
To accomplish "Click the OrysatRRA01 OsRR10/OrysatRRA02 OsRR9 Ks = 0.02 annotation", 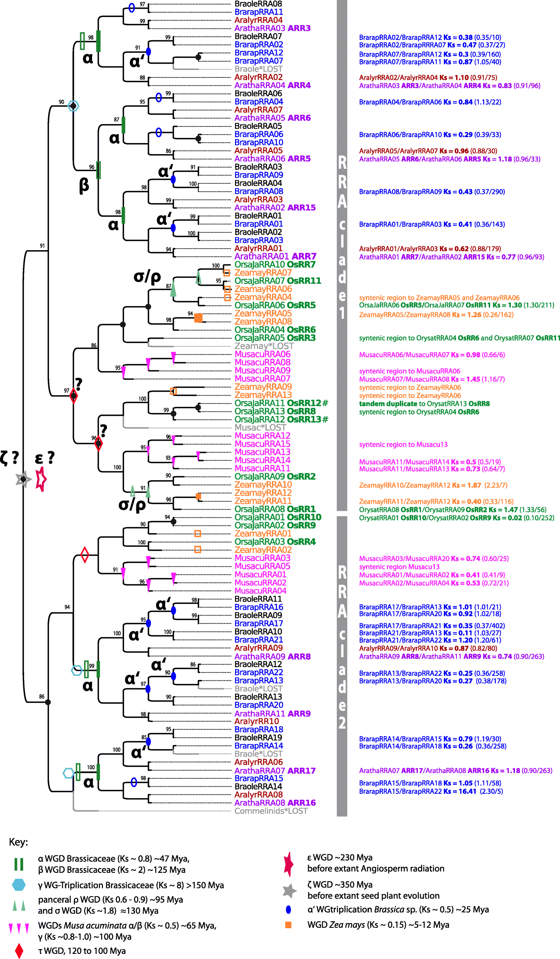I will click(457, 518).
